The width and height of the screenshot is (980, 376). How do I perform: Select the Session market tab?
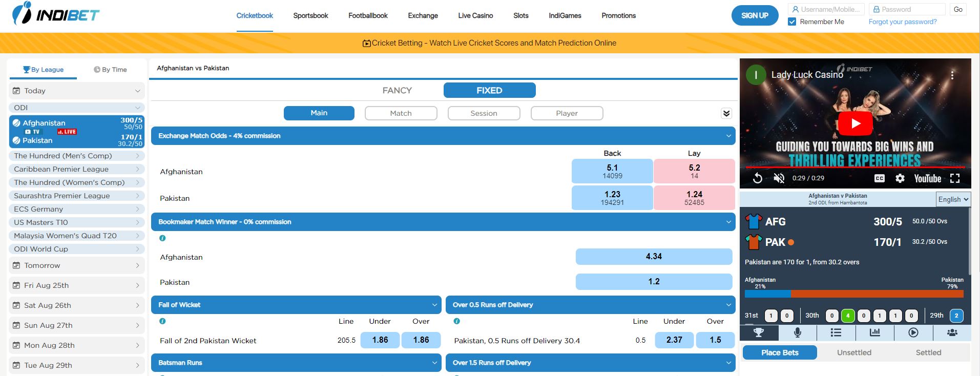[x=484, y=113]
